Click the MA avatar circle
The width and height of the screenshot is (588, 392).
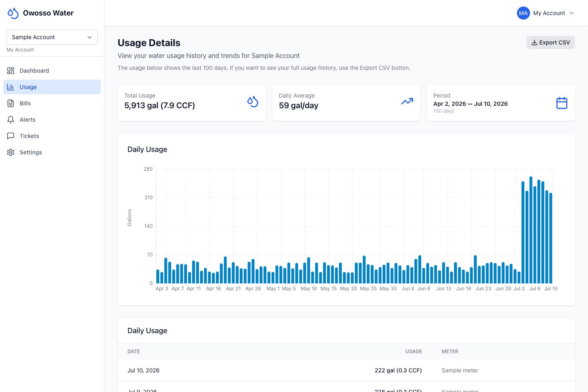point(523,13)
